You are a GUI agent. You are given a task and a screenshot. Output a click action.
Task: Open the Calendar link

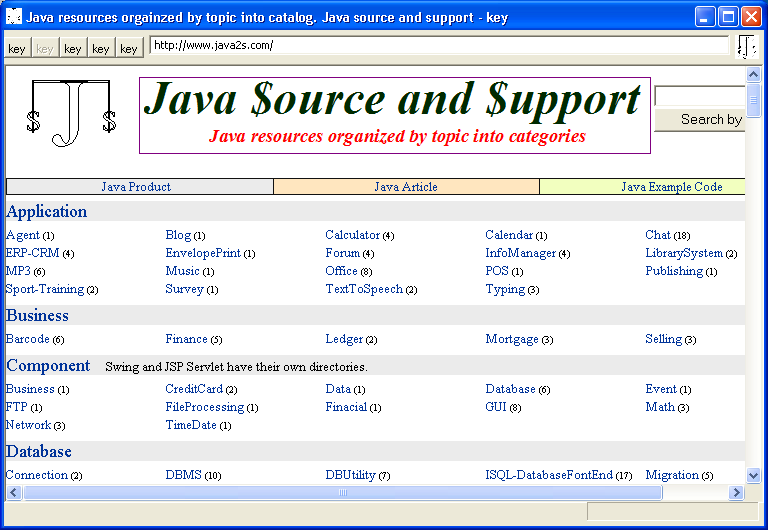click(x=509, y=235)
